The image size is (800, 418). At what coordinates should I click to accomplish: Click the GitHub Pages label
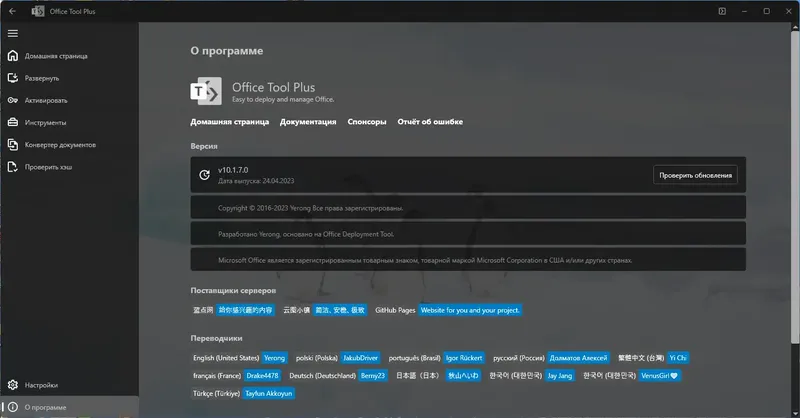click(395, 310)
